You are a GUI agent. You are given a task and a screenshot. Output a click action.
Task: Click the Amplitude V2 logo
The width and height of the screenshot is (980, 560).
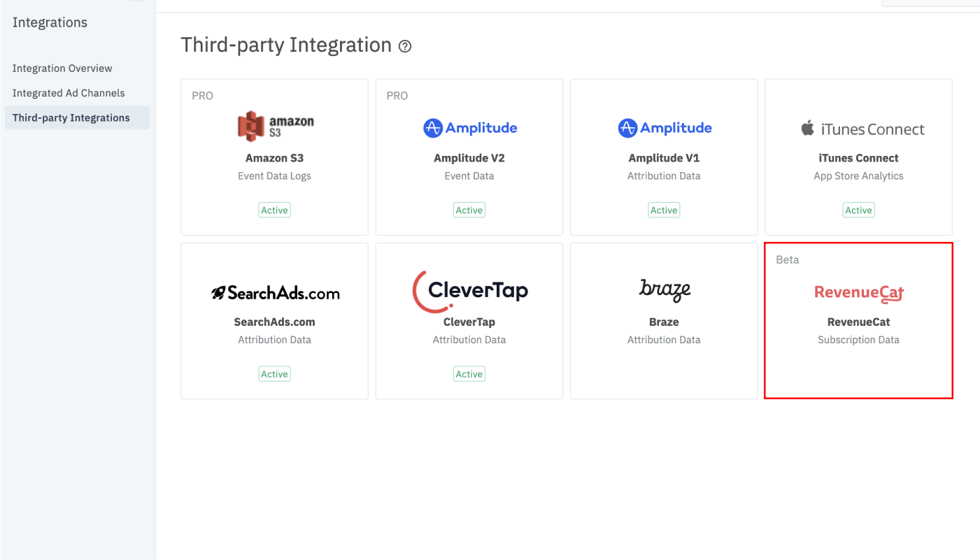tap(470, 128)
